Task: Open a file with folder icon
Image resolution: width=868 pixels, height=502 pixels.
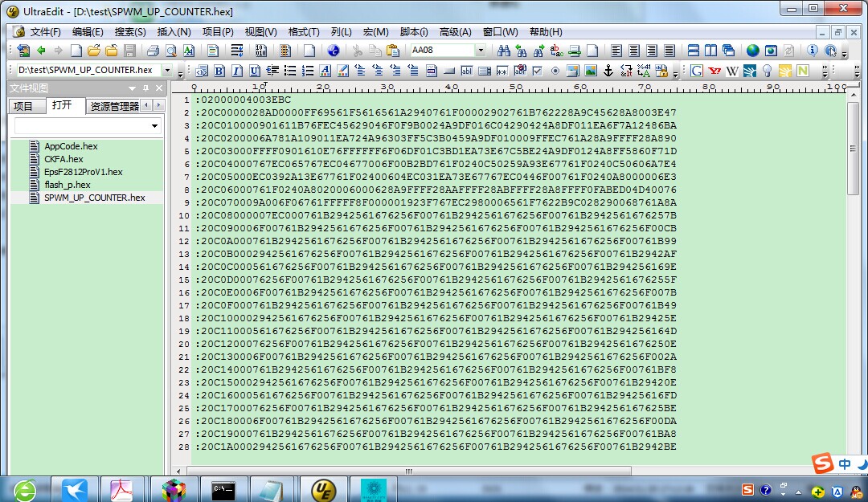Action: pos(93,51)
